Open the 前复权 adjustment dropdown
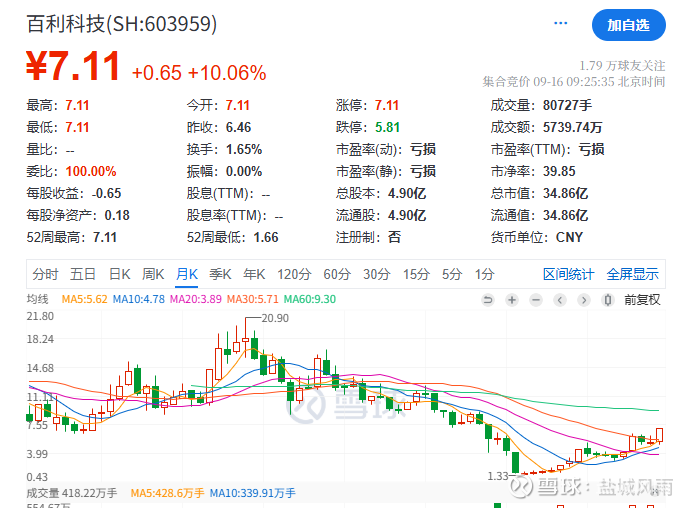Viewport: 693px width, 508px height. click(x=642, y=300)
